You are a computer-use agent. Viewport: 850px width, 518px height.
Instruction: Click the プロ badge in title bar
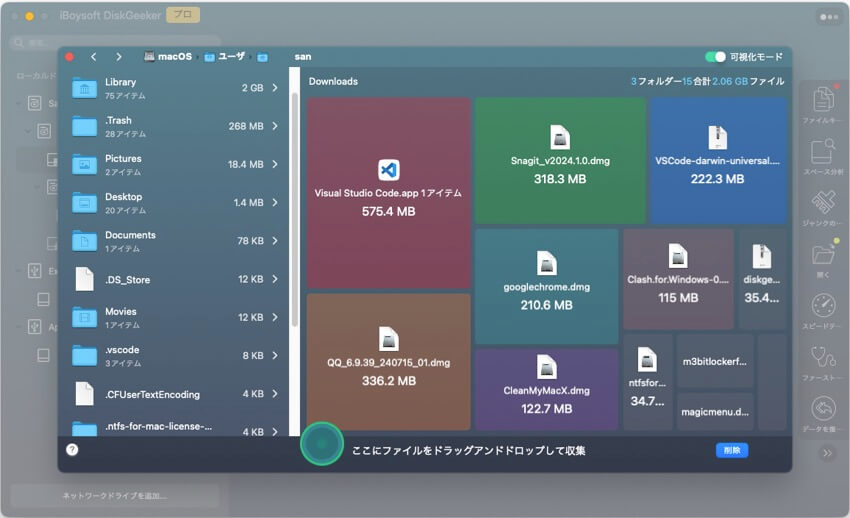coord(183,15)
